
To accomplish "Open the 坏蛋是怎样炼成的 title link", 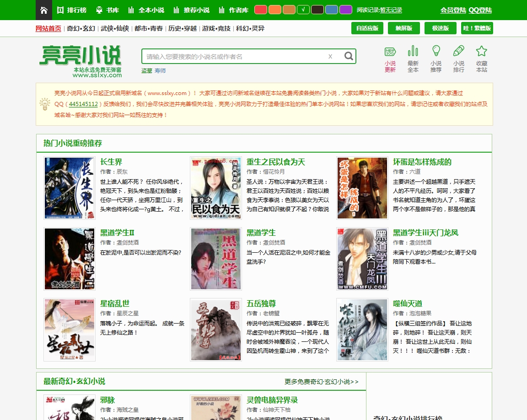I will [x=422, y=162].
